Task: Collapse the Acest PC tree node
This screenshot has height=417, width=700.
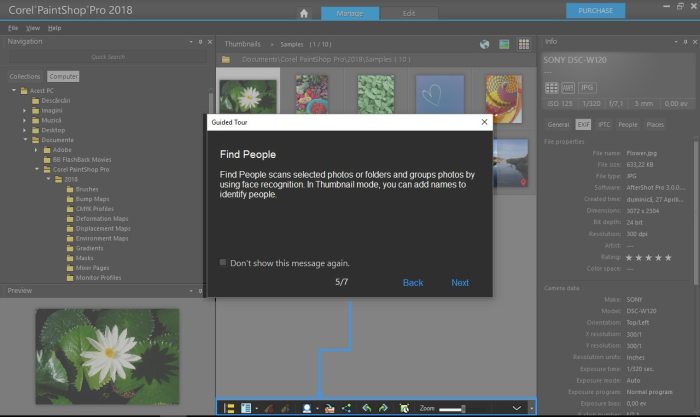Action: pos(14,90)
